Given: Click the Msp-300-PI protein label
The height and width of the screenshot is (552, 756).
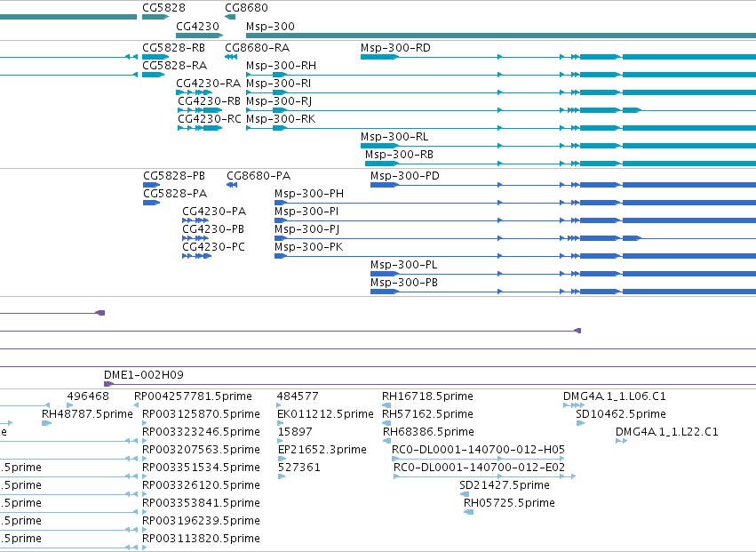Looking at the screenshot, I should click(x=306, y=212).
